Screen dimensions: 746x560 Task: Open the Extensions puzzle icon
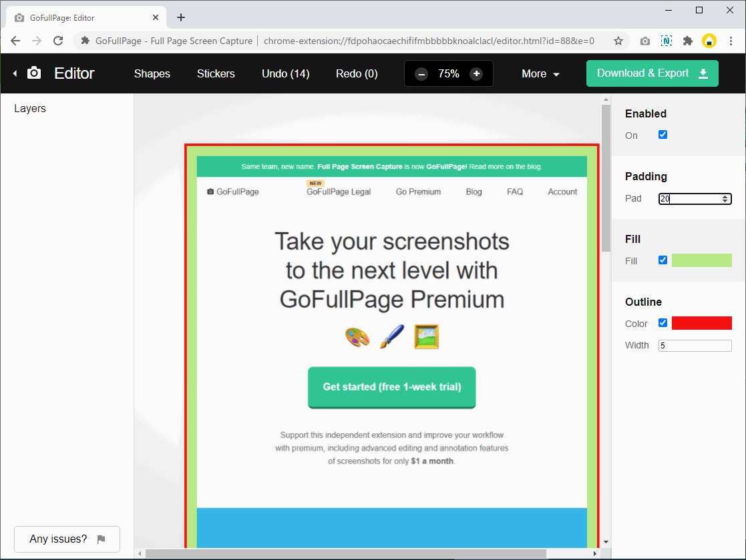[687, 41]
